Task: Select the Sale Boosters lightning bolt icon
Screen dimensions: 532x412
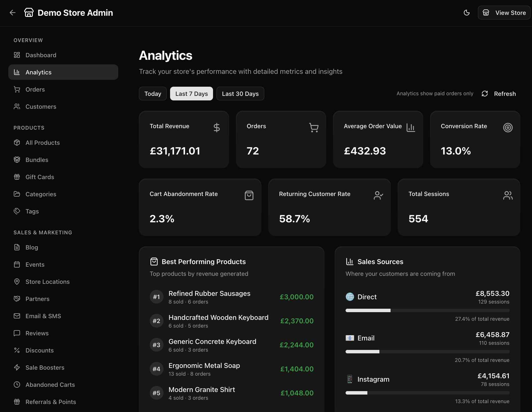Action: 17,367
